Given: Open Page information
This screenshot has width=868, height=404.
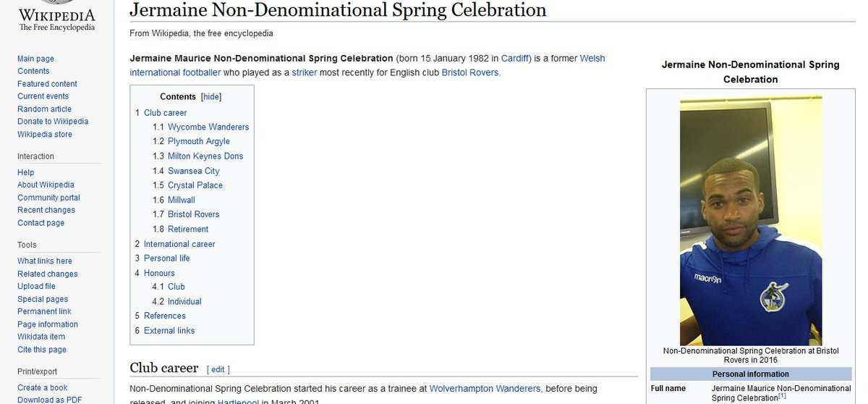Looking at the screenshot, I should [x=48, y=324].
